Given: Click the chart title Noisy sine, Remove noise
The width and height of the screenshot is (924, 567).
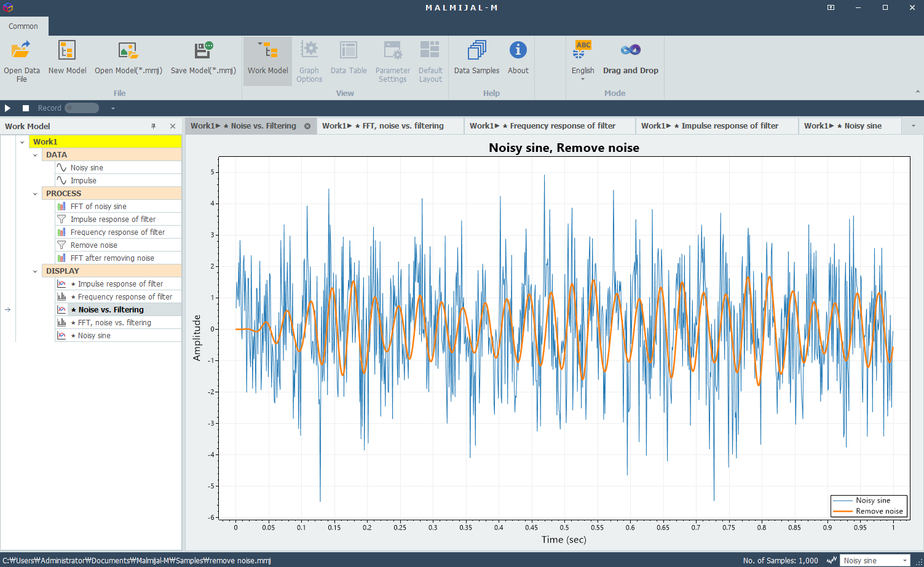Looking at the screenshot, I should tap(564, 148).
